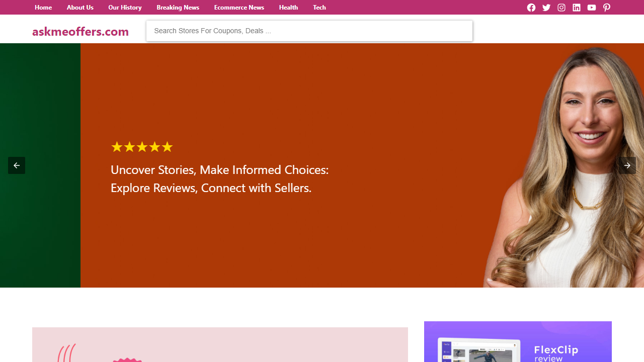Click inside the coupon search box
The image size is (644, 362).
(309, 31)
